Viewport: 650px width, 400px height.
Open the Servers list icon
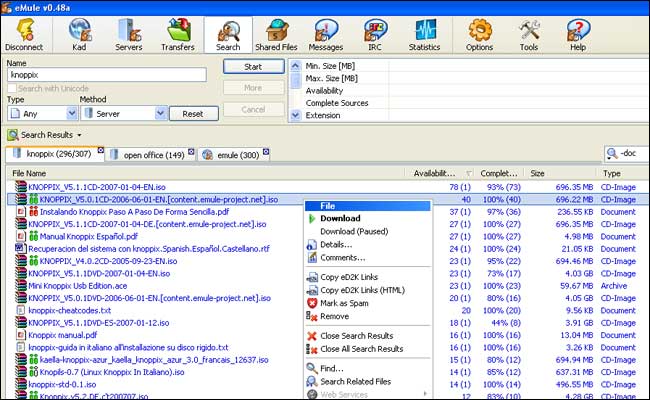(129, 33)
